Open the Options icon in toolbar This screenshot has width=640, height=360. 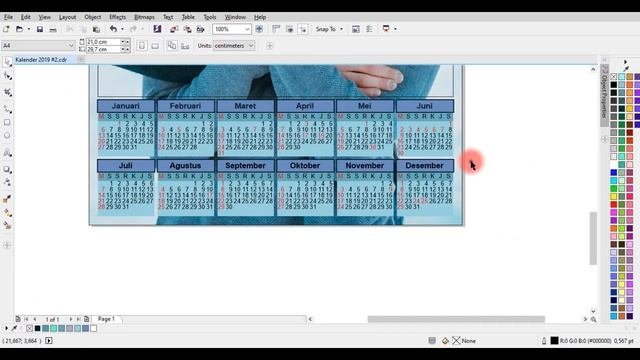(356, 29)
